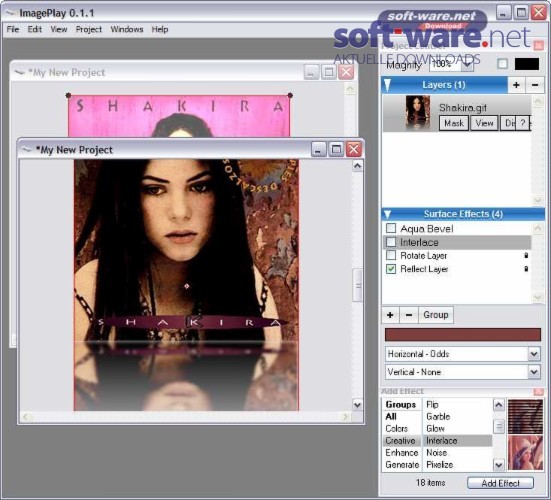551x500 pixels.
Task: Maximize the front My New Project window
Action: coord(336,150)
